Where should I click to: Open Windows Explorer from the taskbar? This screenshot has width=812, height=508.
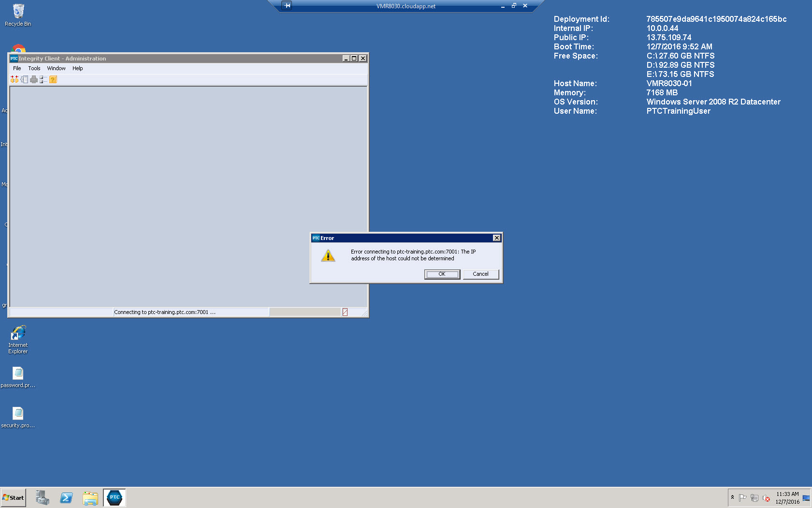90,497
